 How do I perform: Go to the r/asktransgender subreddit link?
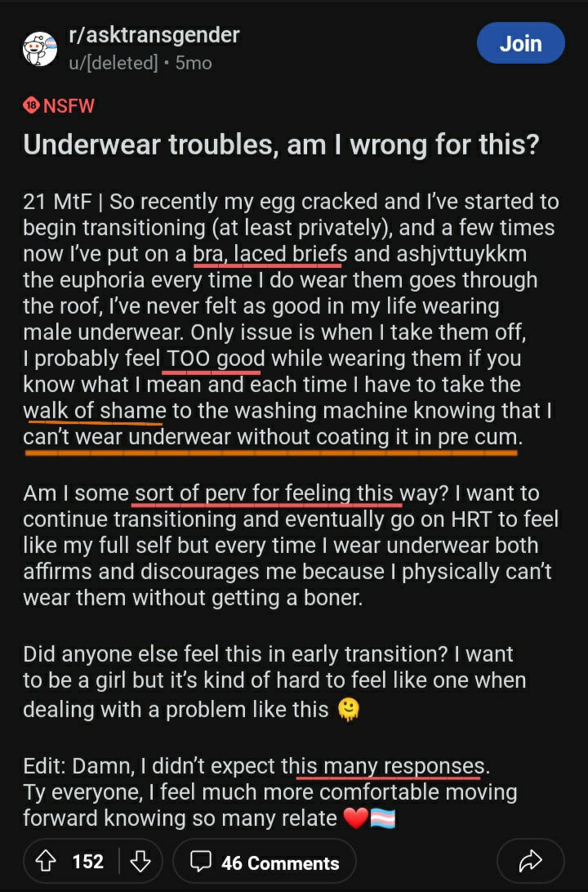(154, 35)
